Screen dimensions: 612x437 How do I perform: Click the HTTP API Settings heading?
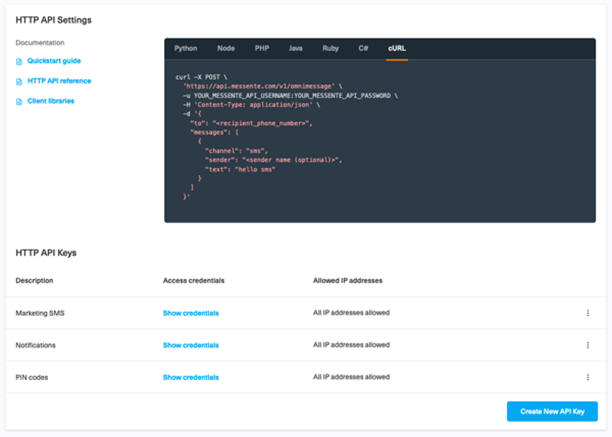point(53,20)
